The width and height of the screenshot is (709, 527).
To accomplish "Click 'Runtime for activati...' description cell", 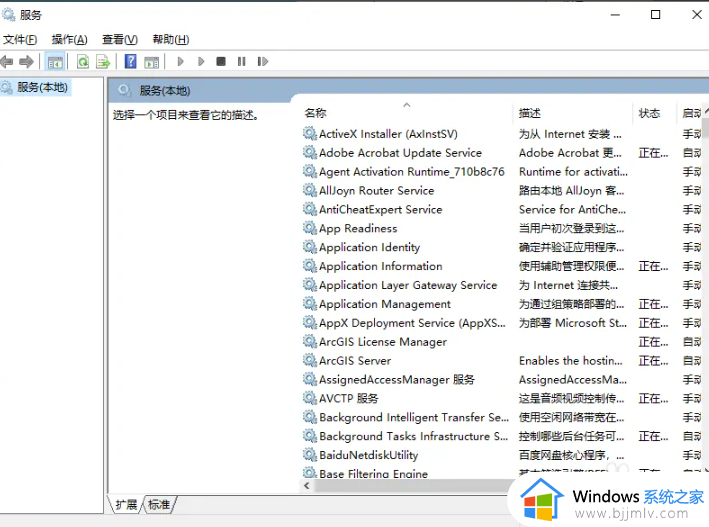I will [573, 172].
